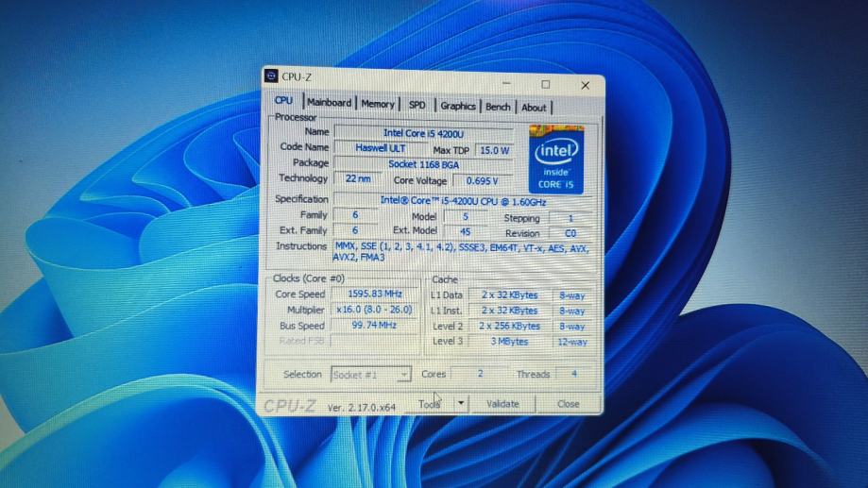Click the Level 3 value '3 MBytes'
This screenshot has width=868, height=488.
tap(509, 342)
